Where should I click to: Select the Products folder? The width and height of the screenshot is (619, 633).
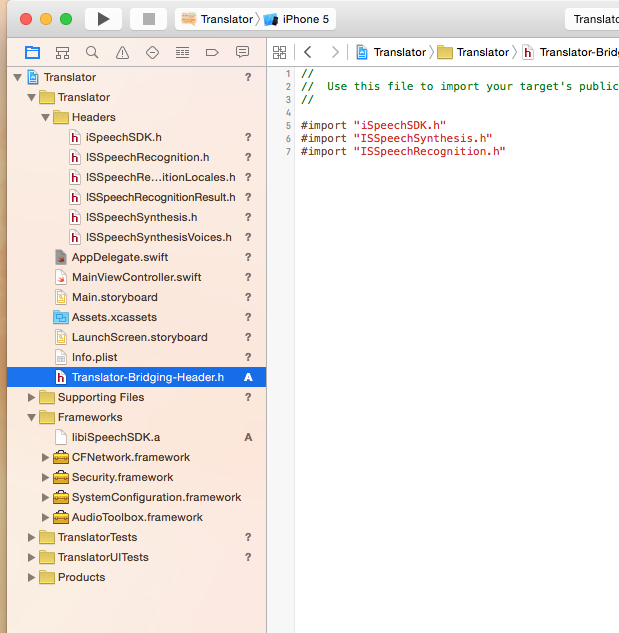[136, 577]
